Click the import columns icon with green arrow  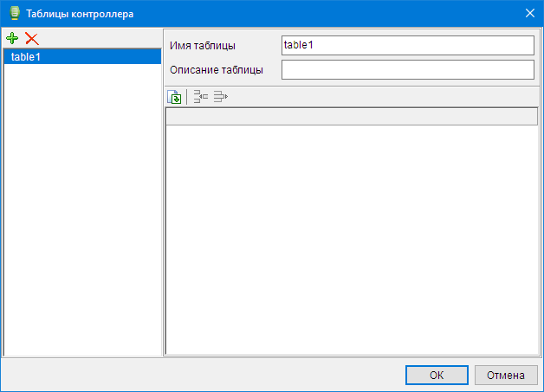pyautogui.click(x=174, y=97)
